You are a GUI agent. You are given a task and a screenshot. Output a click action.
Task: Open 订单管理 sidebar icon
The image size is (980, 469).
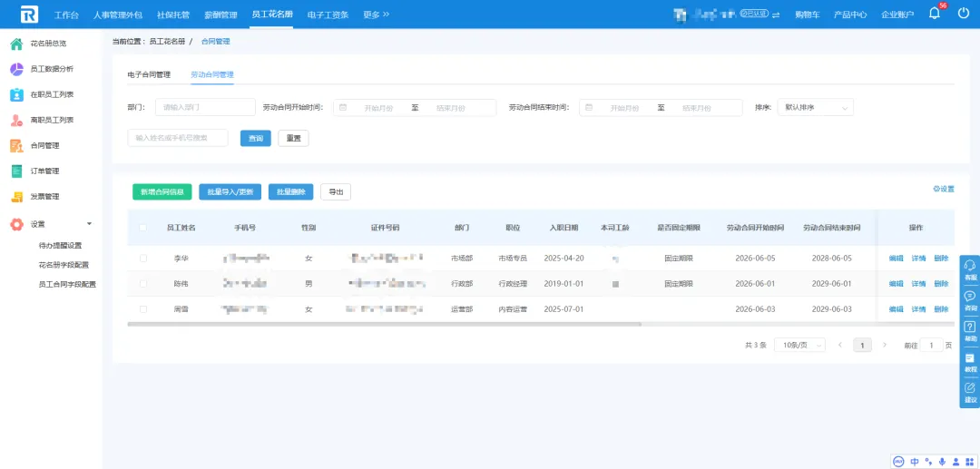[x=17, y=171]
